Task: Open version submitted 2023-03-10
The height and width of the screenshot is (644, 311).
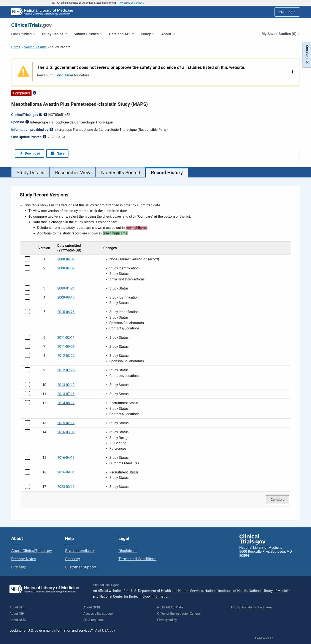Action: [66, 486]
